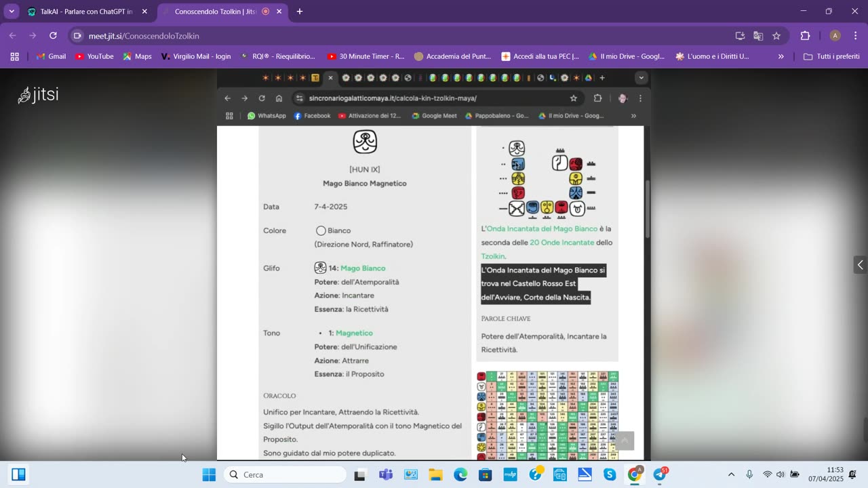Translate this page icon
Screen dimensions: 868x488
758,36
